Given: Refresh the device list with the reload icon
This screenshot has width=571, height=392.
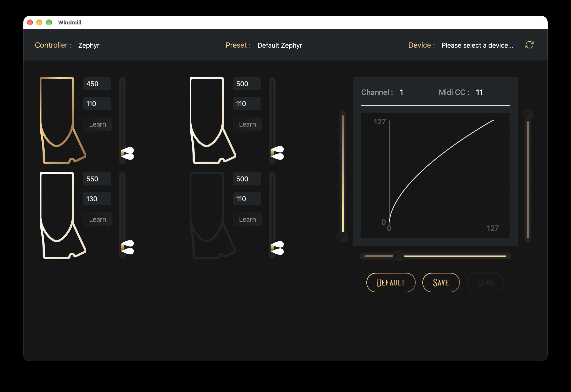Looking at the screenshot, I should click(x=529, y=45).
